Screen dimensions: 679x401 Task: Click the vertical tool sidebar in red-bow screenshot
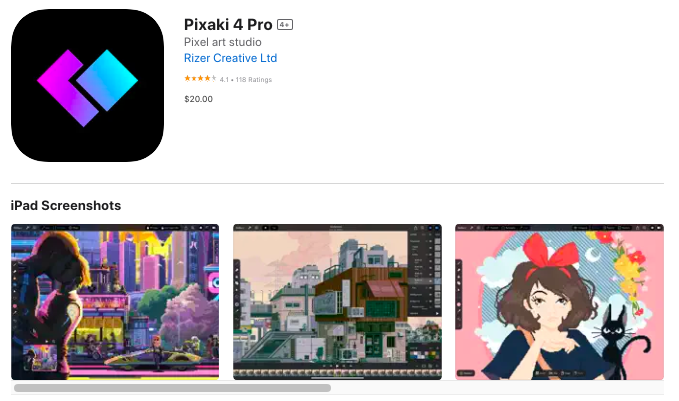[x=459, y=294]
